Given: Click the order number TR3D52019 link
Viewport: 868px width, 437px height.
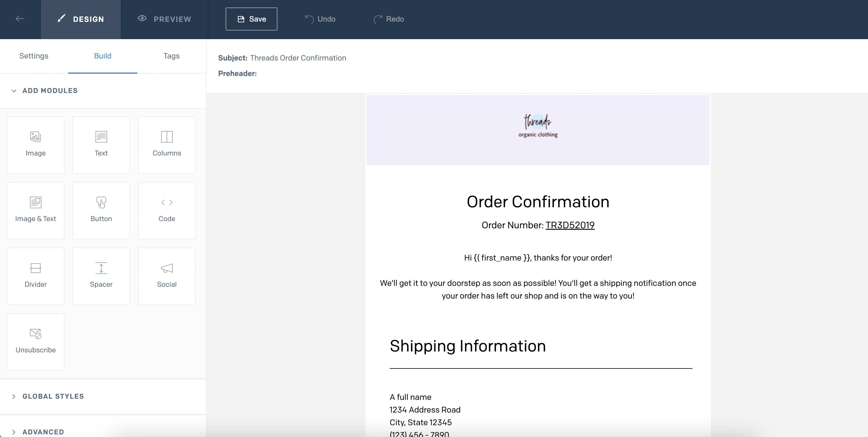Looking at the screenshot, I should click(570, 225).
